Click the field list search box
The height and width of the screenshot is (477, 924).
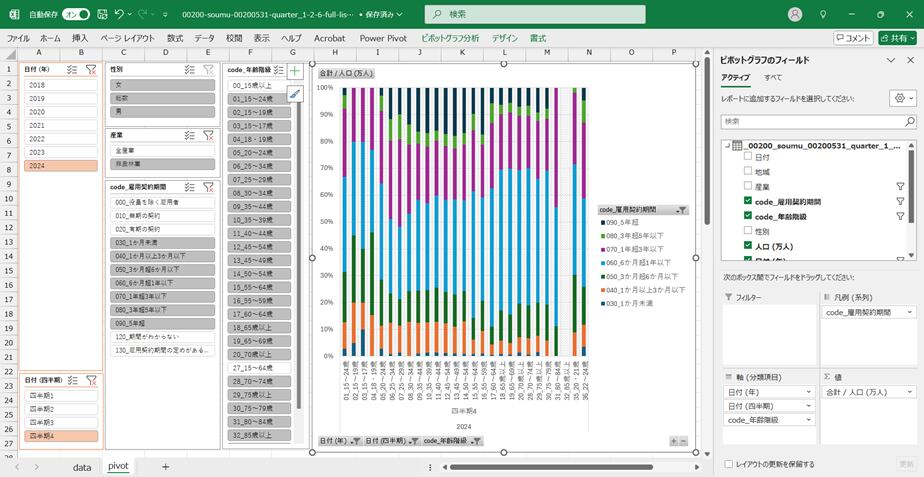click(817, 121)
